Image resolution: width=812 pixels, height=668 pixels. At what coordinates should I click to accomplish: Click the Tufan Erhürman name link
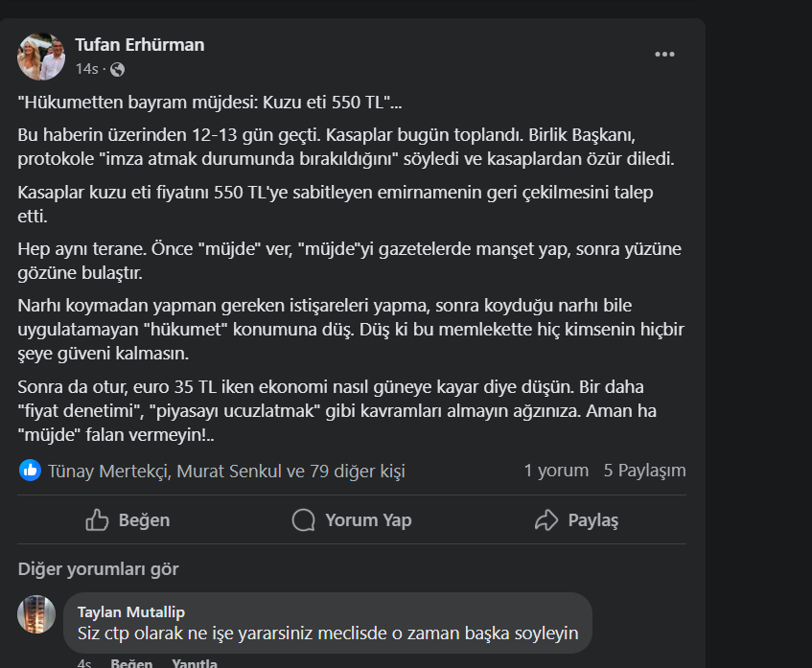[x=140, y=45]
